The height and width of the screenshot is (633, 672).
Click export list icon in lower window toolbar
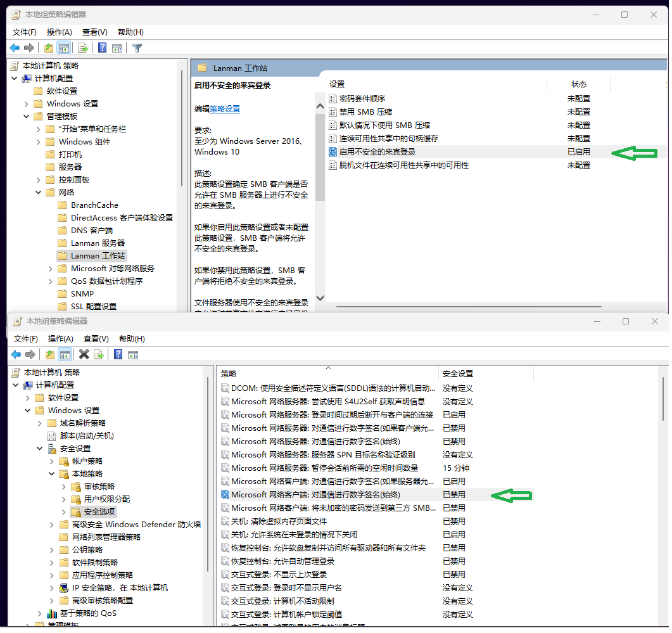tap(99, 354)
